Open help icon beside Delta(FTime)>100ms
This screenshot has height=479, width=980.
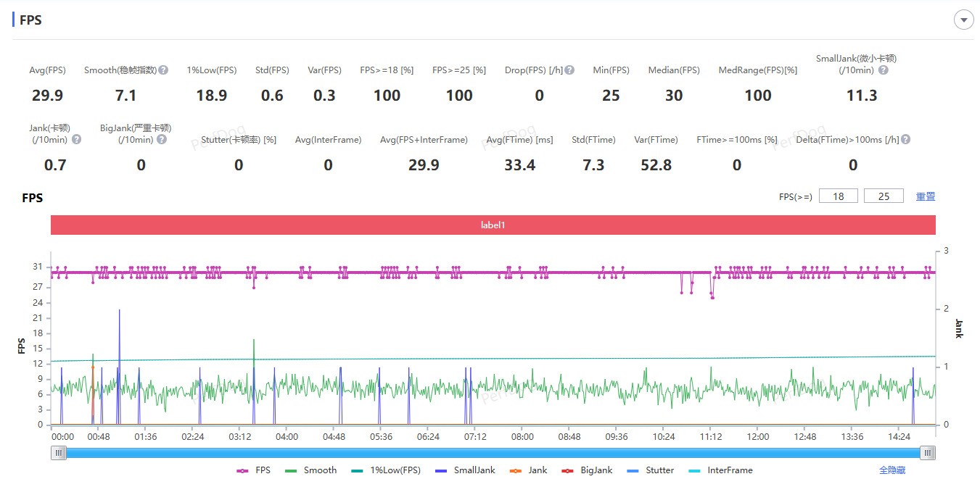(x=905, y=140)
